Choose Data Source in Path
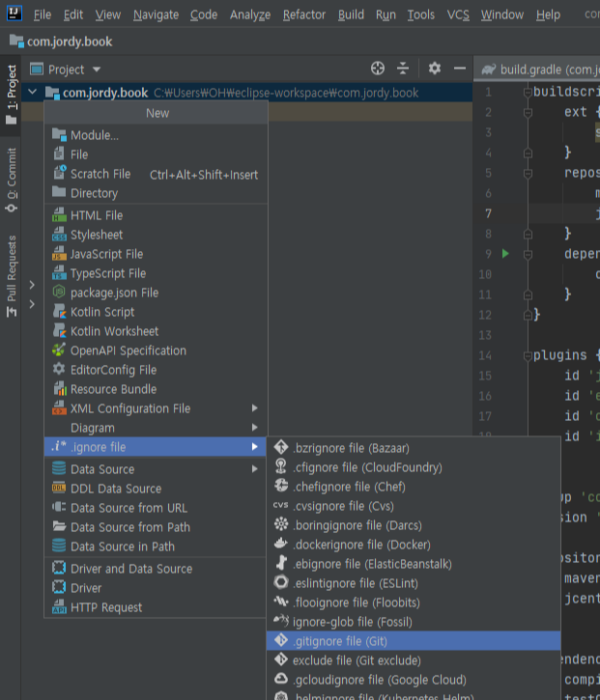The width and height of the screenshot is (600, 700). tap(156, 546)
